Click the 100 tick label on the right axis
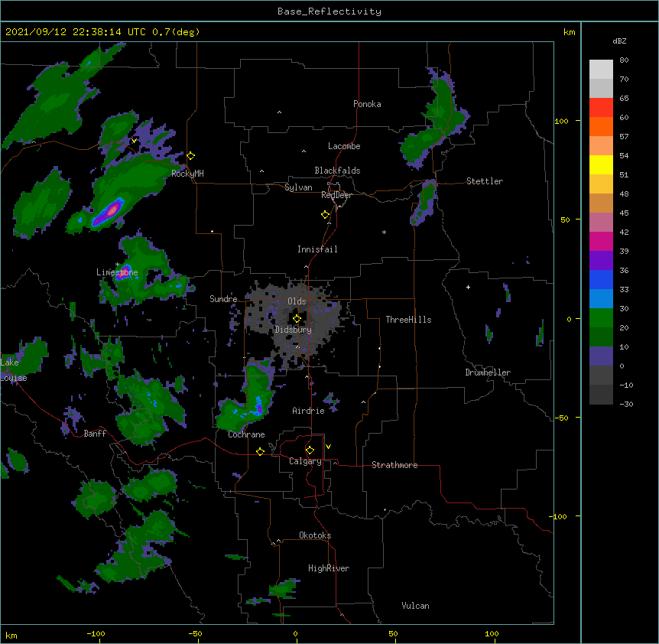The width and height of the screenshot is (659, 644). tap(561, 121)
